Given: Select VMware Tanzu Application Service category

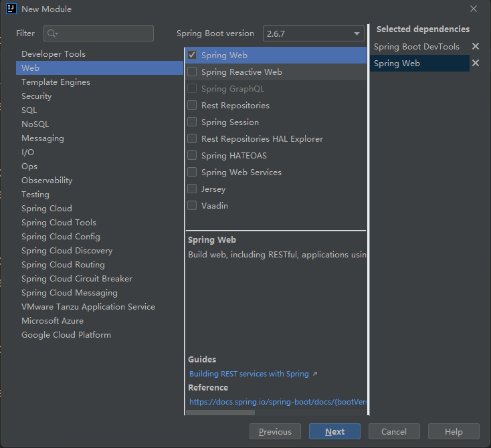Looking at the screenshot, I should tap(100, 307).
